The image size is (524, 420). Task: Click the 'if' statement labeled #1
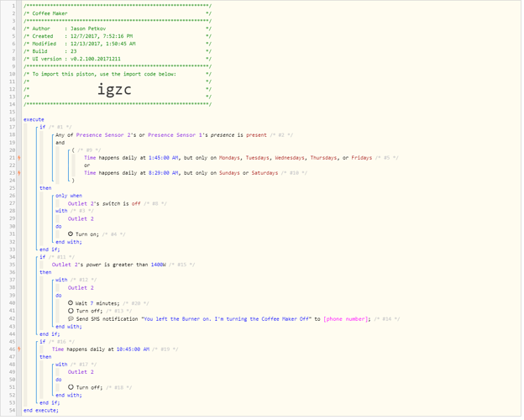(x=43, y=127)
